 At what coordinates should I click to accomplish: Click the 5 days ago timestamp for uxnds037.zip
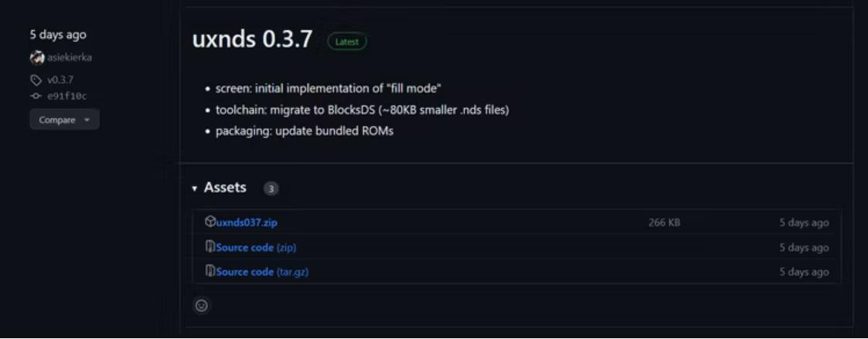(804, 222)
